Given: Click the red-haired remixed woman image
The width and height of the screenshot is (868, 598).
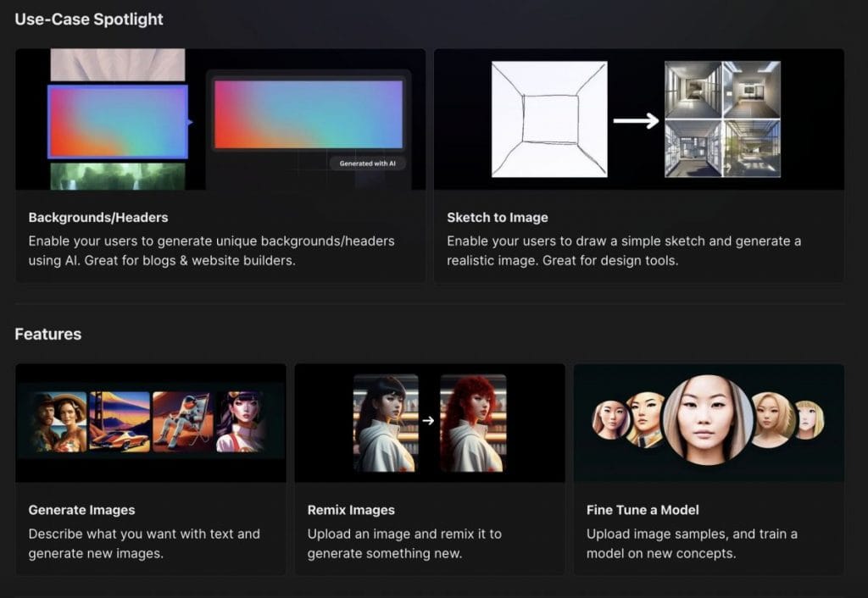Looking at the screenshot, I should [473, 424].
